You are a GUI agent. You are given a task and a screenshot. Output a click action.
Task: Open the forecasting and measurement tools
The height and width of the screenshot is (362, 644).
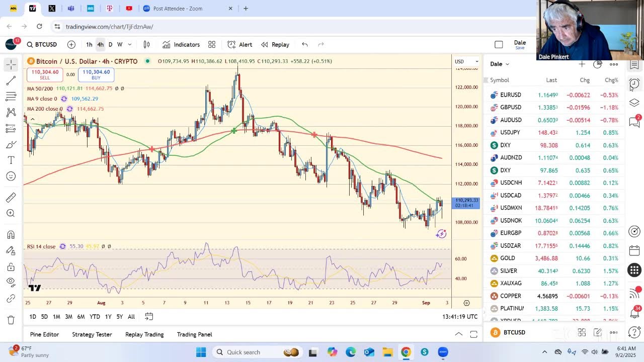tap(11, 129)
